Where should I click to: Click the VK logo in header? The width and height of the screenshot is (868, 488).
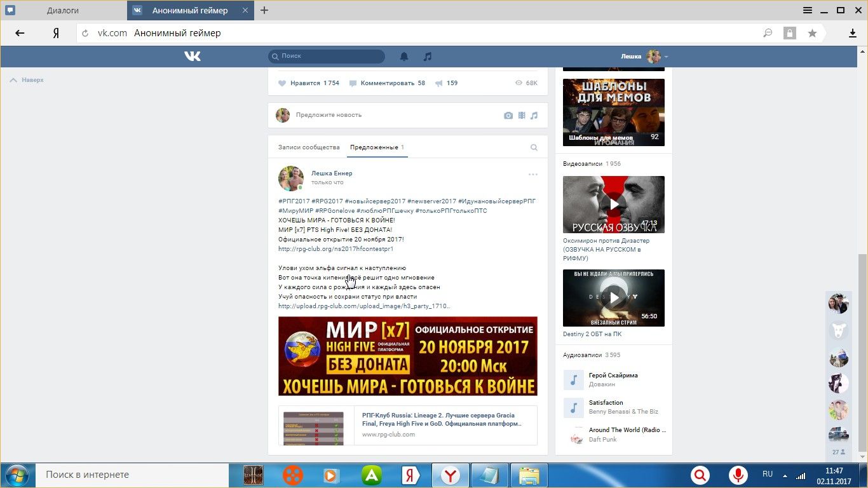pyautogui.click(x=193, y=57)
